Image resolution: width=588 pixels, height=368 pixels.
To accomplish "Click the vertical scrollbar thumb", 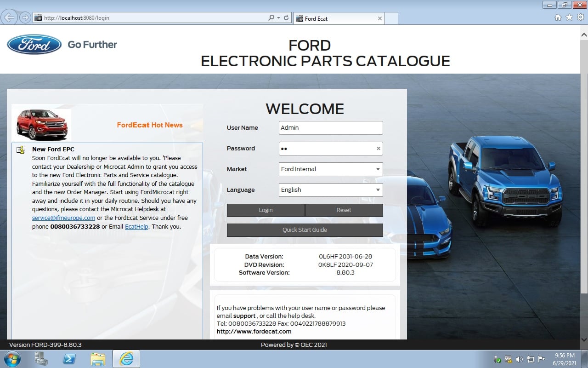I will tap(584, 166).
